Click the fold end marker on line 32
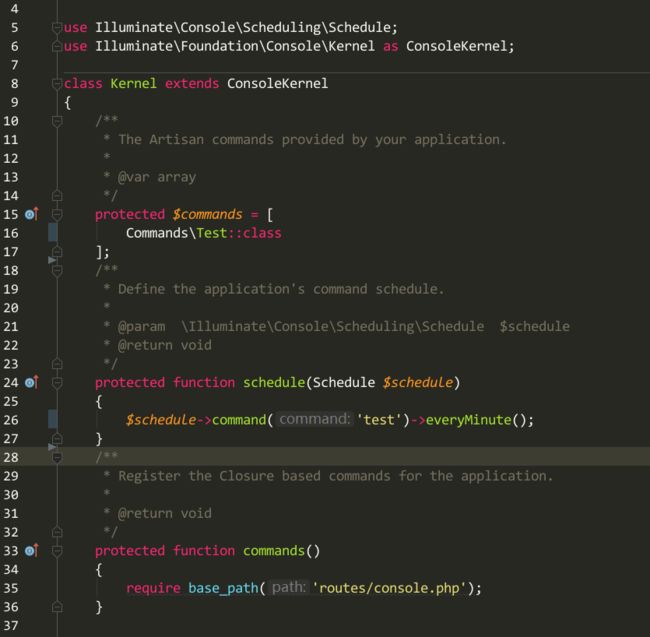650x637 pixels. [x=57, y=532]
